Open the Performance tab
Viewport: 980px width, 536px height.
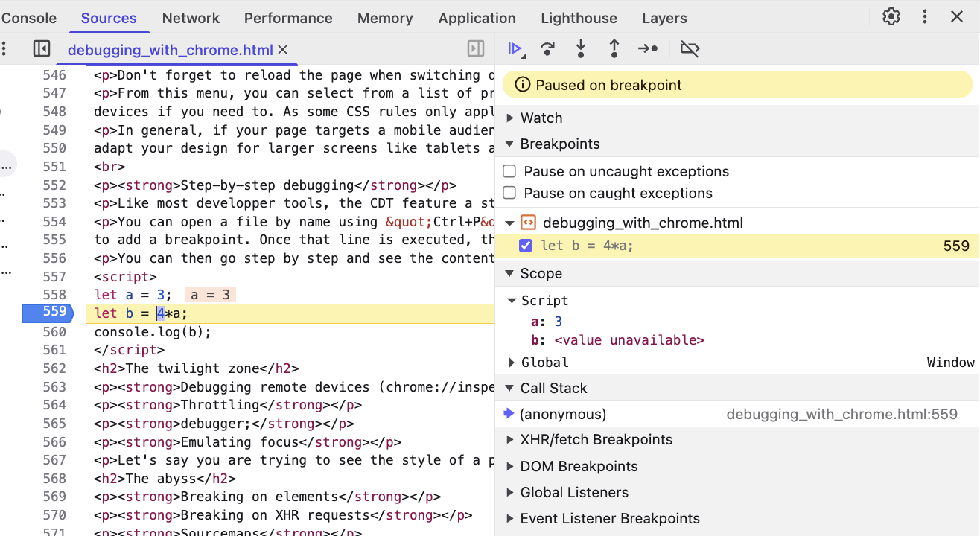pyautogui.click(x=288, y=18)
